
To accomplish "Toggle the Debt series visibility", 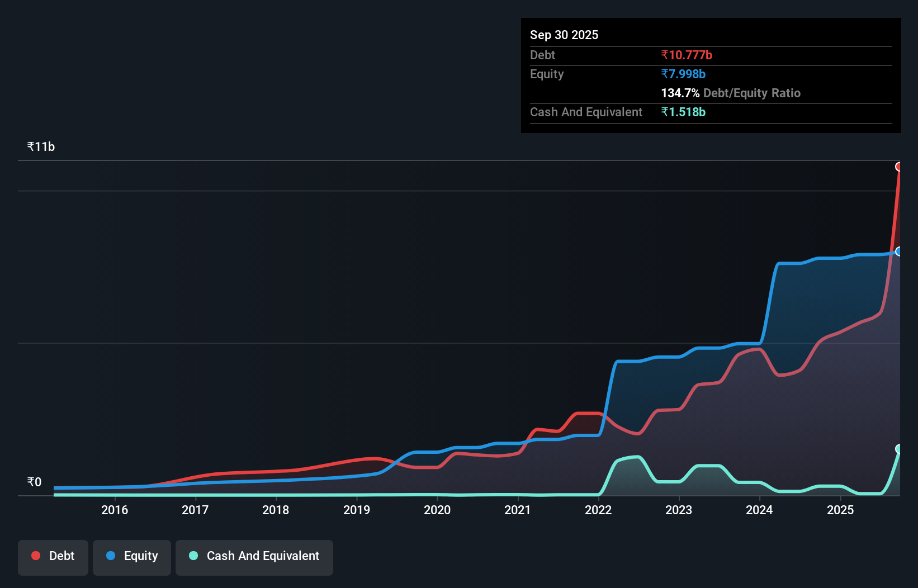I will pos(53,557).
